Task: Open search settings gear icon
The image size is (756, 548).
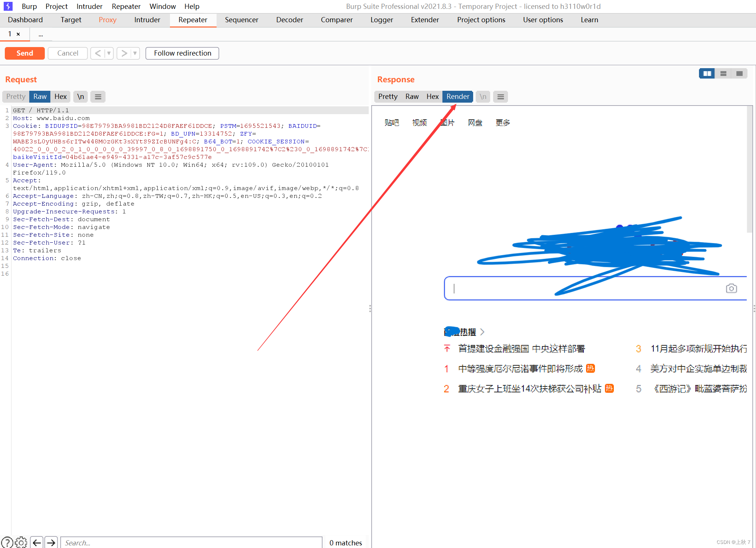Action: tap(21, 542)
